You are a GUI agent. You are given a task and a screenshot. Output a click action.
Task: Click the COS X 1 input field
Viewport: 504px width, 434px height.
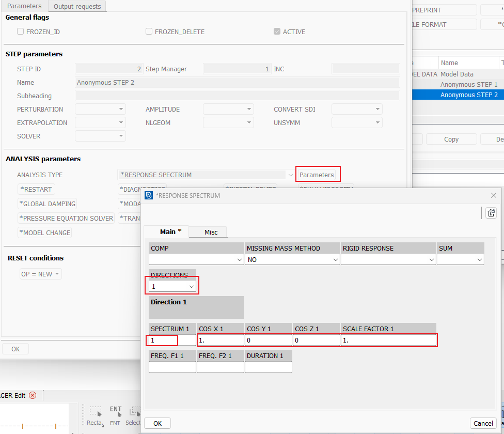(x=220, y=340)
